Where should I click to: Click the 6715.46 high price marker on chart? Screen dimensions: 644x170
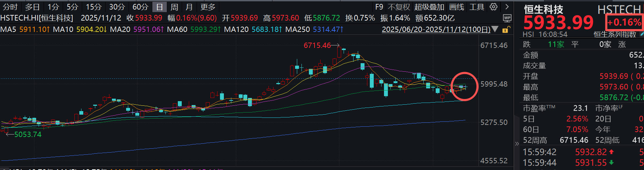pos(317,45)
